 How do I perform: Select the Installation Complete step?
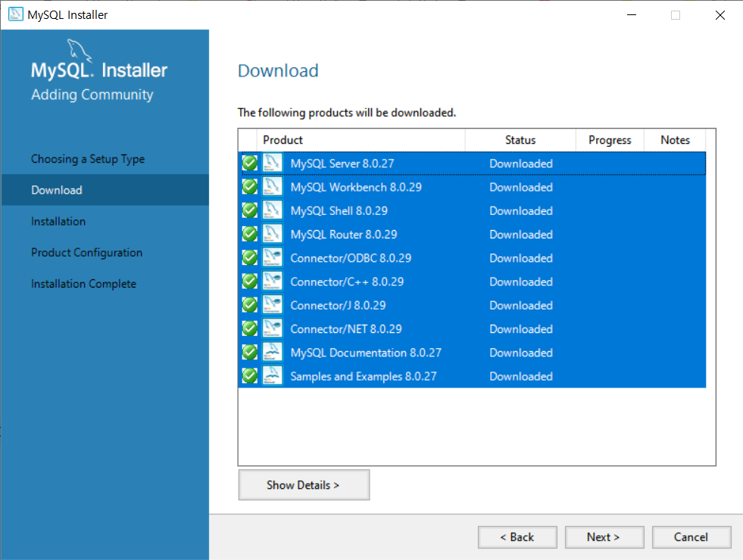pos(84,284)
